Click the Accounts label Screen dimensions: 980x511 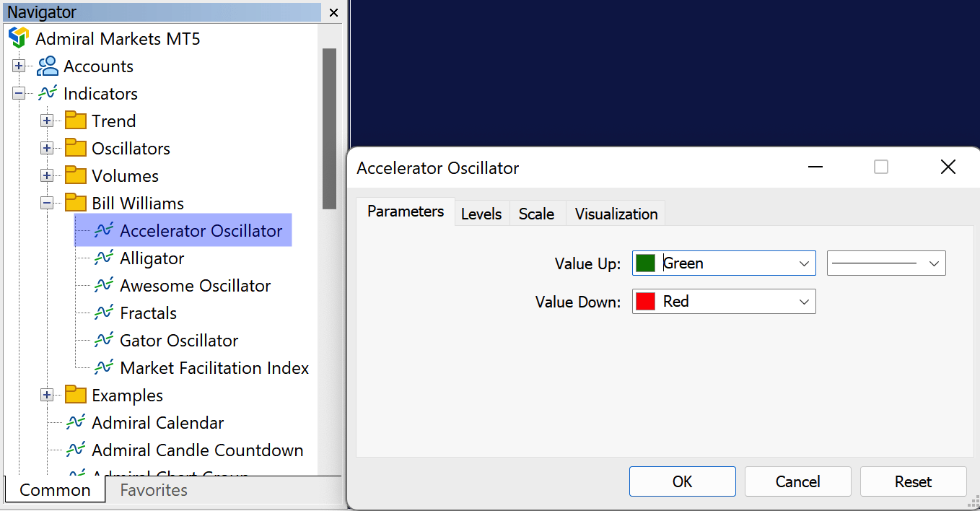tap(98, 66)
